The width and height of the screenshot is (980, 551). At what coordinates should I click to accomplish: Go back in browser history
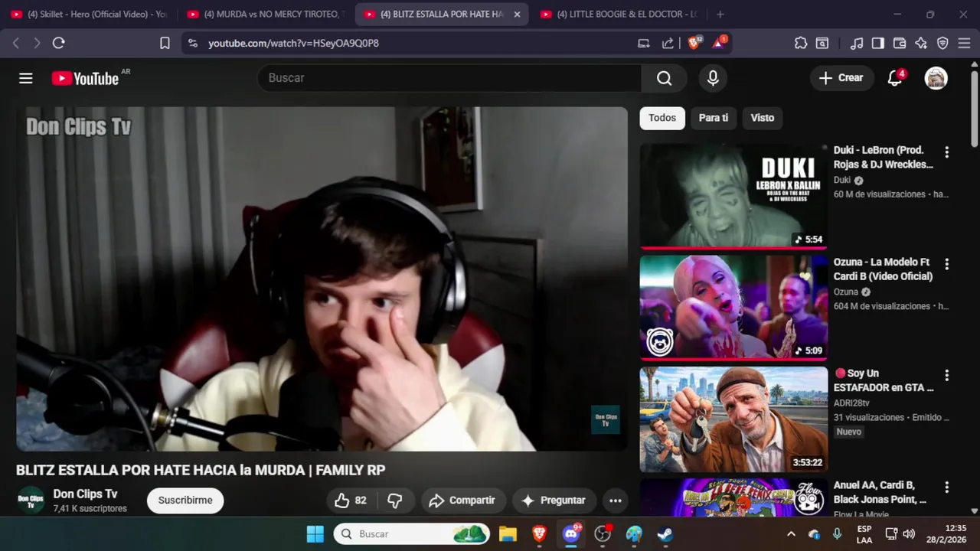click(16, 44)
